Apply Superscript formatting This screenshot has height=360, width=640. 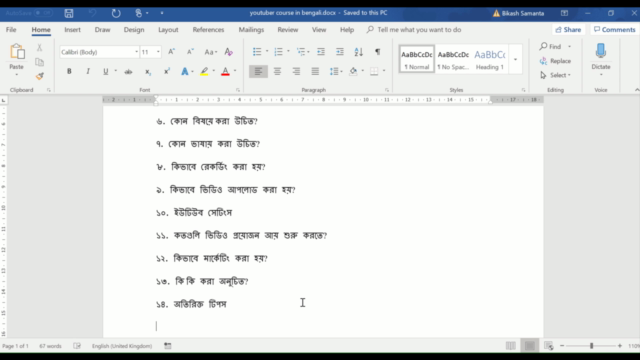point(167,71)
